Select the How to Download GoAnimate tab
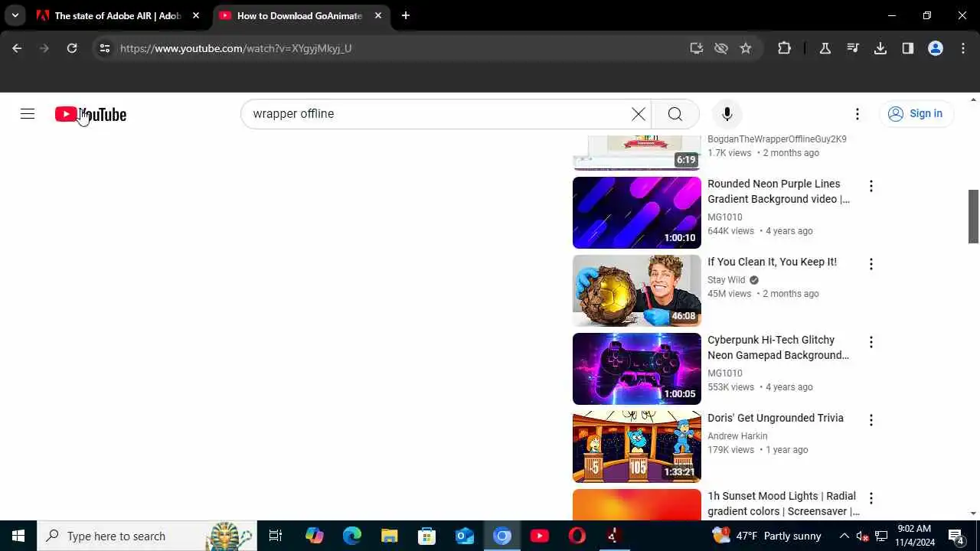The image size is (980, 551). click(300, 15)
